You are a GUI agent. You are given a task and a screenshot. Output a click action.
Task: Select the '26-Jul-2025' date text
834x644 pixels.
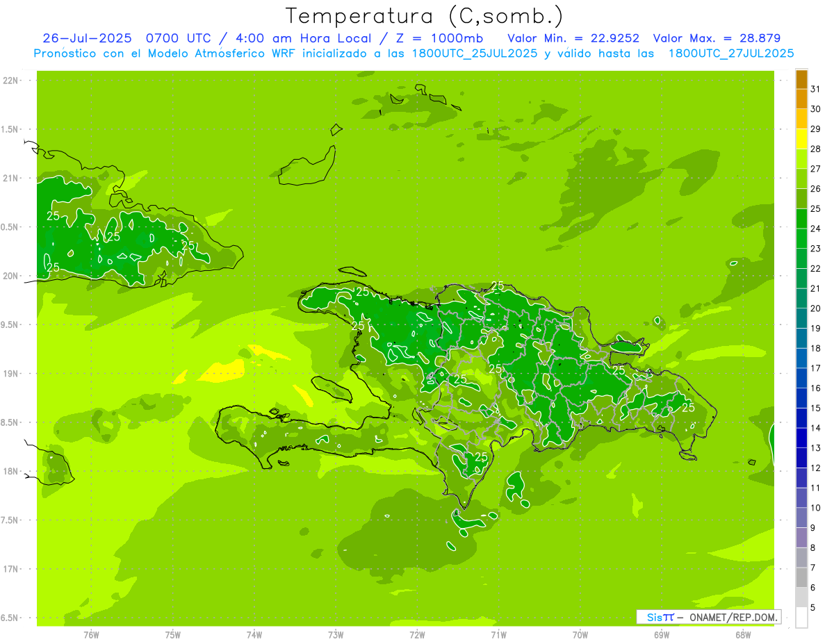point(88,38)
